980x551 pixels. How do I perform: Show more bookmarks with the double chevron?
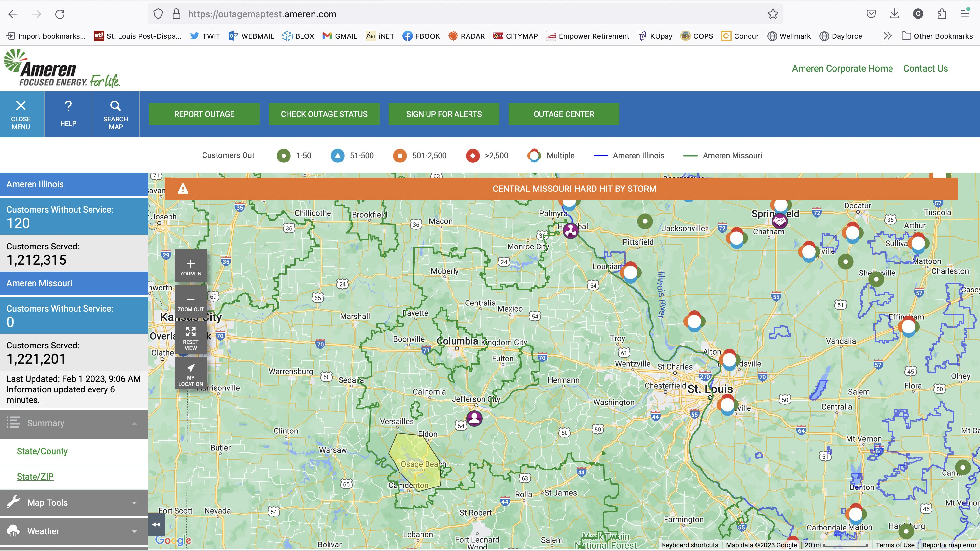click(x=888, y=36)
